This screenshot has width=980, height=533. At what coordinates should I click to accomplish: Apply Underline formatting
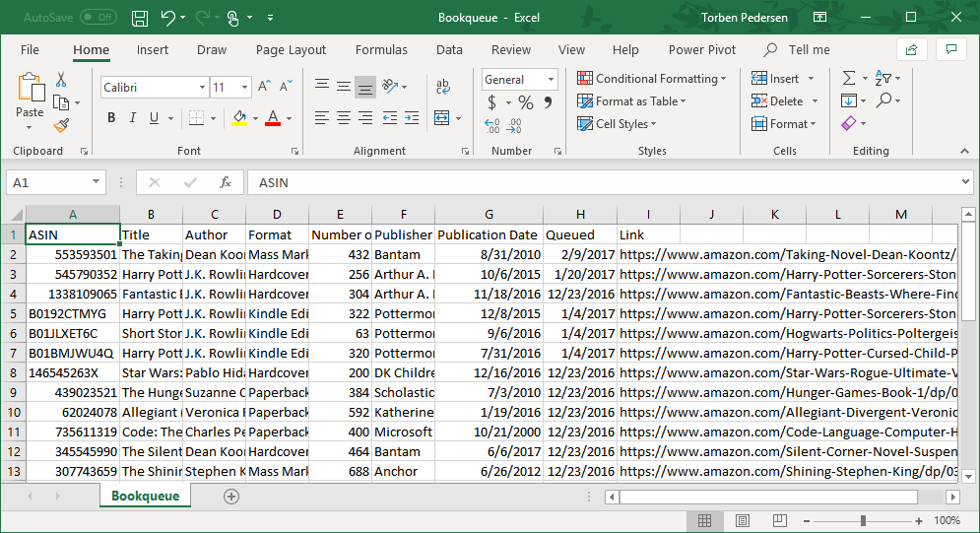tap(154, 117)
